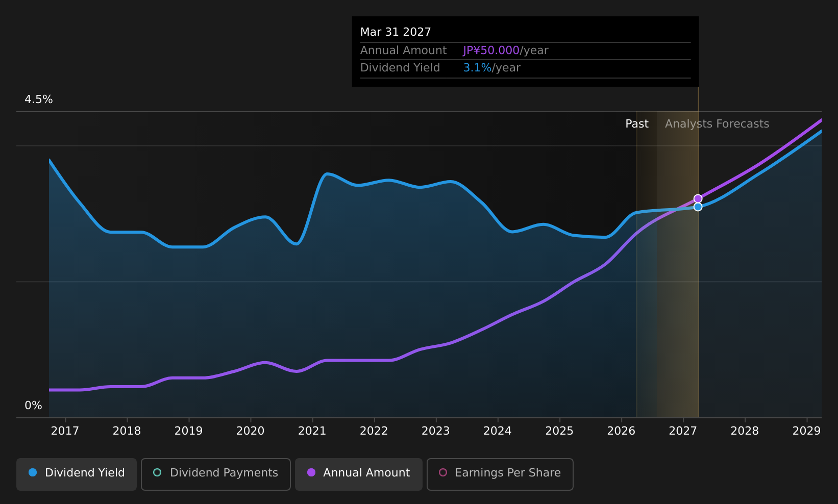Click the 2028 x-axis label
Viewport: 838px width, 504px height.
coord(745,431)
